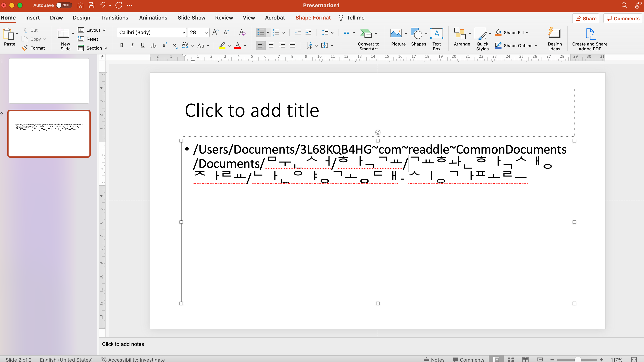Viewport: 644px width, 362px height.
Task: Toggle Bold formatting
Action: [x=122, y=46]
